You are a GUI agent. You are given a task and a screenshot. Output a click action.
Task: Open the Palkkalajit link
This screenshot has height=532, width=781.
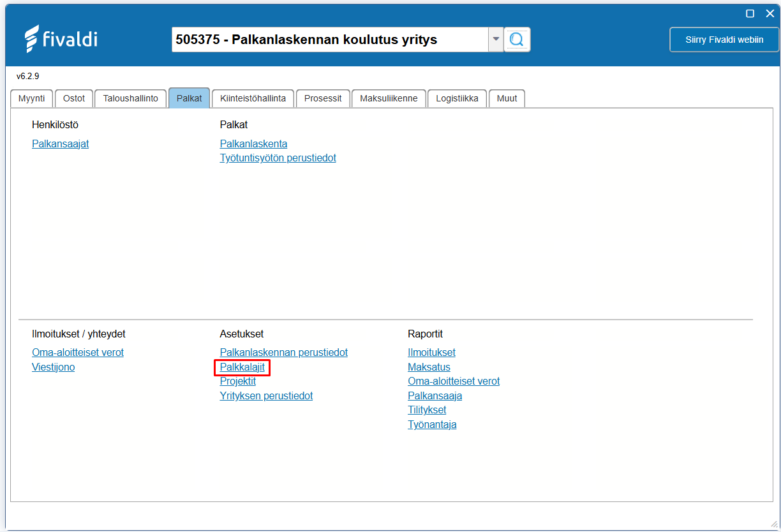[242, 367]
